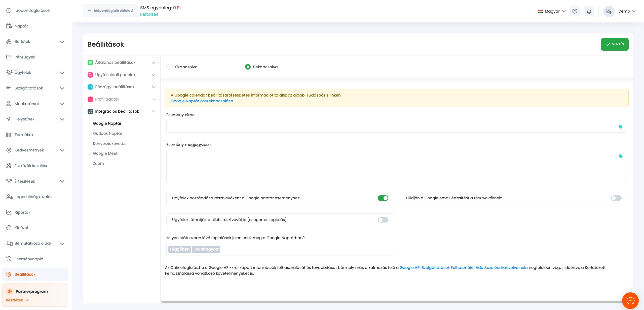This screenshot has height=310, width=644.
Task: Select the Kikapcsolva radio button
Action: point(169,67)
